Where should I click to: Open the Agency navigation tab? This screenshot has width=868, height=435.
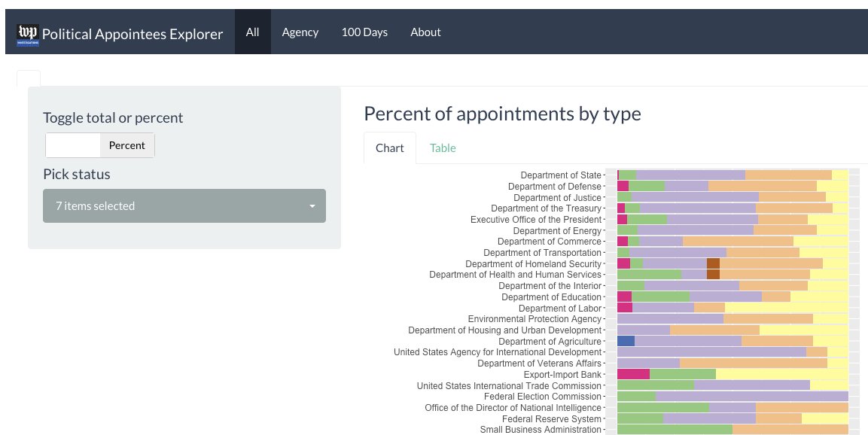tap(300, 32)
